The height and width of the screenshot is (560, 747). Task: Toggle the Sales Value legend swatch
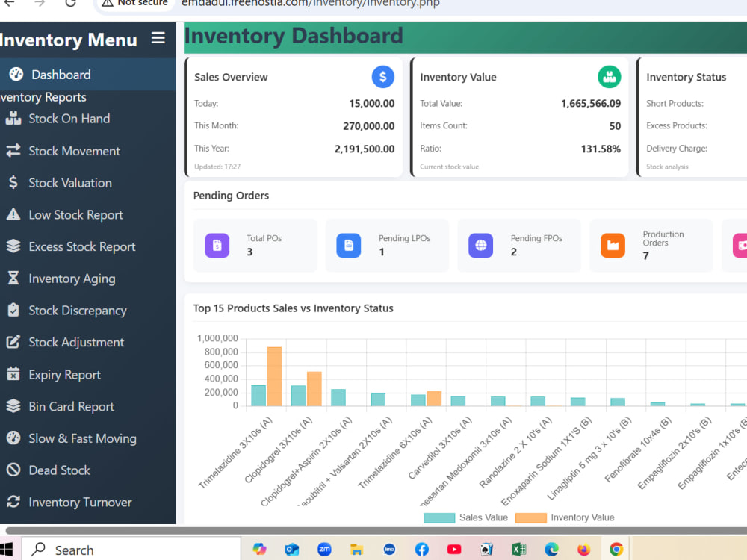click(x=439, y=517)
